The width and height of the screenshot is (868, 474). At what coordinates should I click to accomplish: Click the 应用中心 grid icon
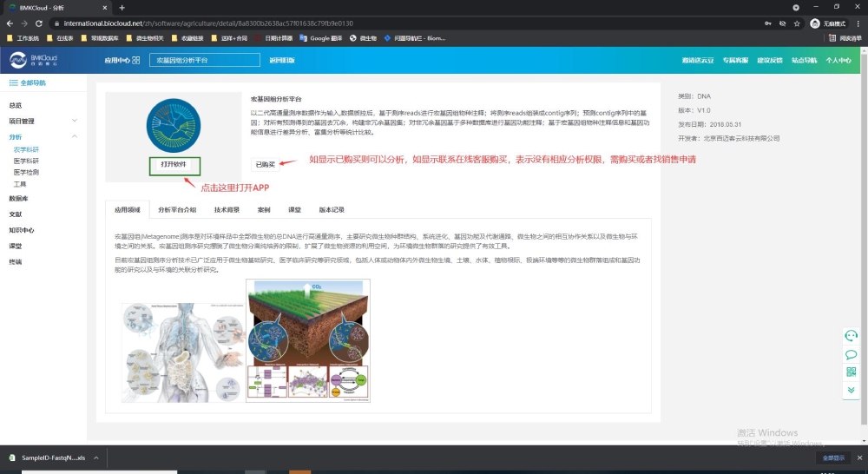[136, 60]
